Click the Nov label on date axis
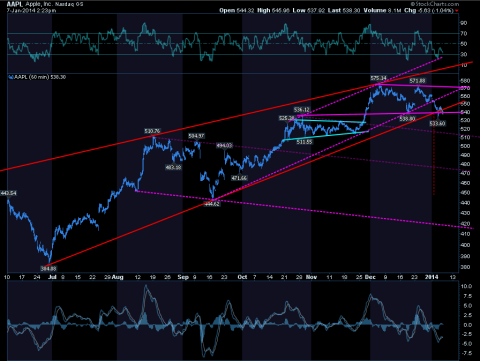The height and width of the screenshot is (361, 480). coord(311,277)
